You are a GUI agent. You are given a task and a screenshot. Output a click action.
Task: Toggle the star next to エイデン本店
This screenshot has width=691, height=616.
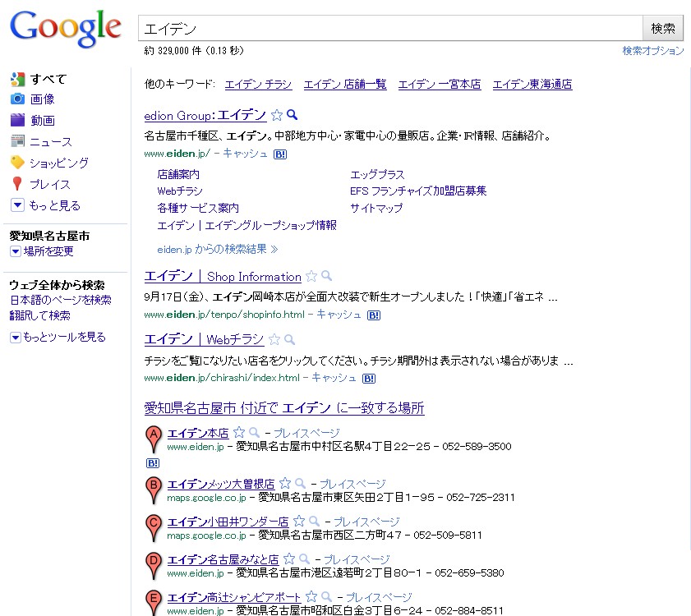point(239,433)
